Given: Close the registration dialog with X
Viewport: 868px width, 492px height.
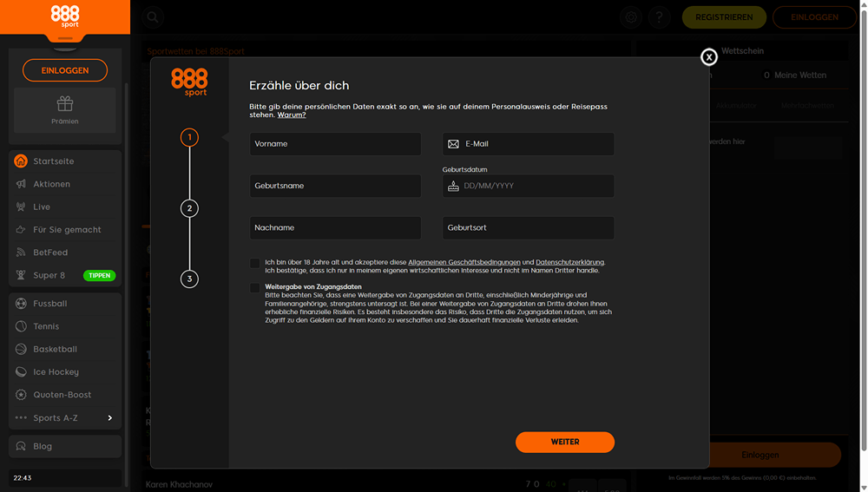Looking at the screenshot, I should (709, 57).
